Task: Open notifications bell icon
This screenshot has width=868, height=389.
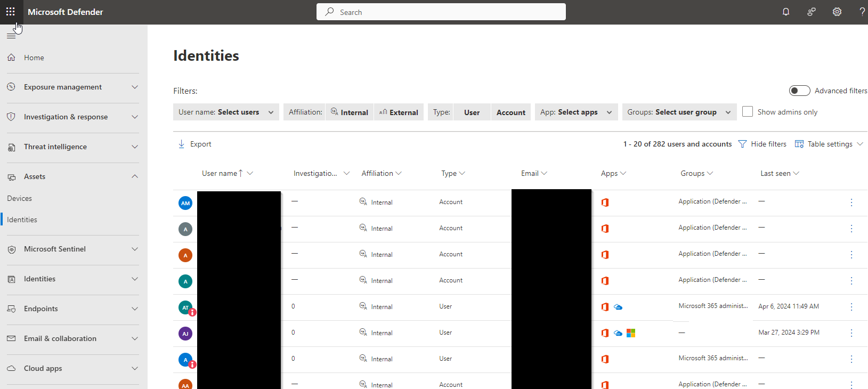Action: (786, 12)
